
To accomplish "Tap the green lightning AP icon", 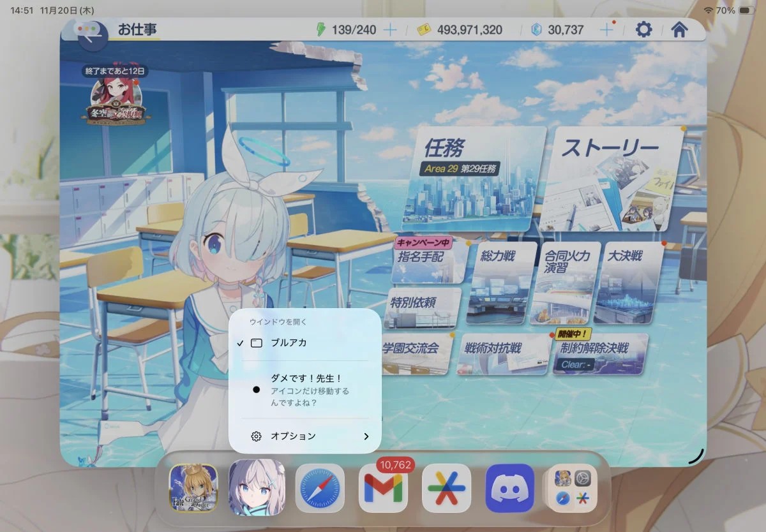I will [x=321, y=29].
